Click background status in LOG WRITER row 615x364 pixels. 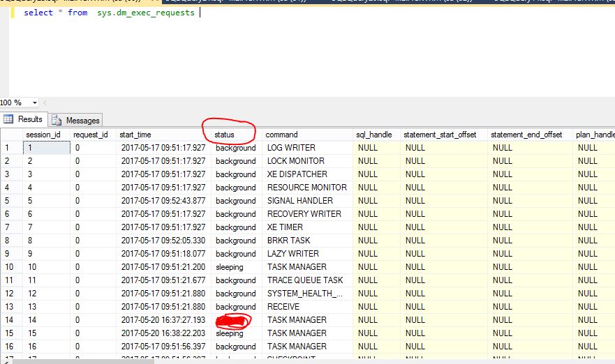(x=237, y=148)
